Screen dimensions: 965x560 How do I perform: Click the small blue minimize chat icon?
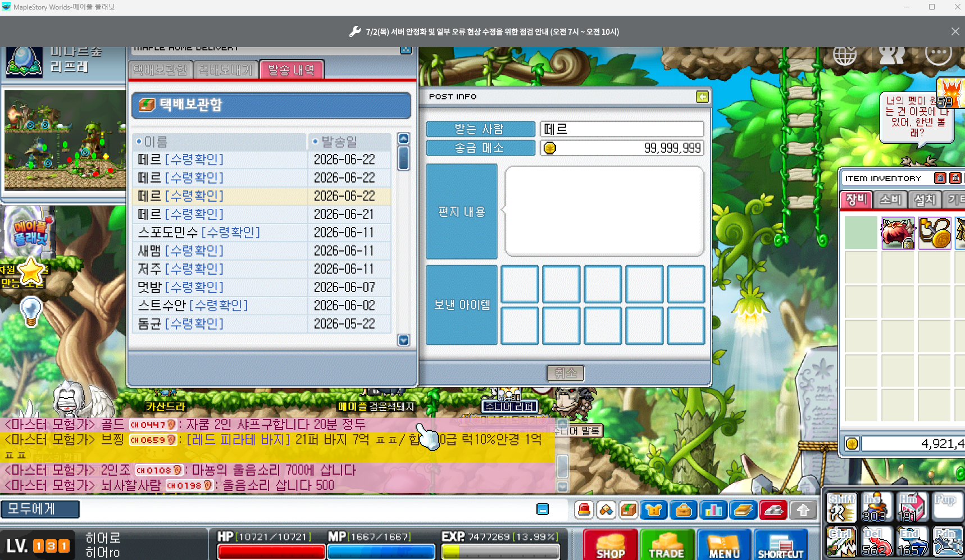coord(543,509)
